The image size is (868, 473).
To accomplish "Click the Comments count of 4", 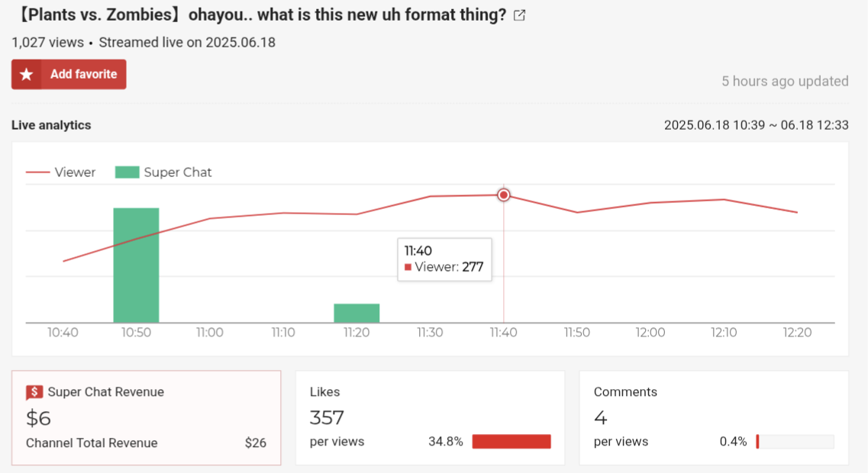I will 600,417.
